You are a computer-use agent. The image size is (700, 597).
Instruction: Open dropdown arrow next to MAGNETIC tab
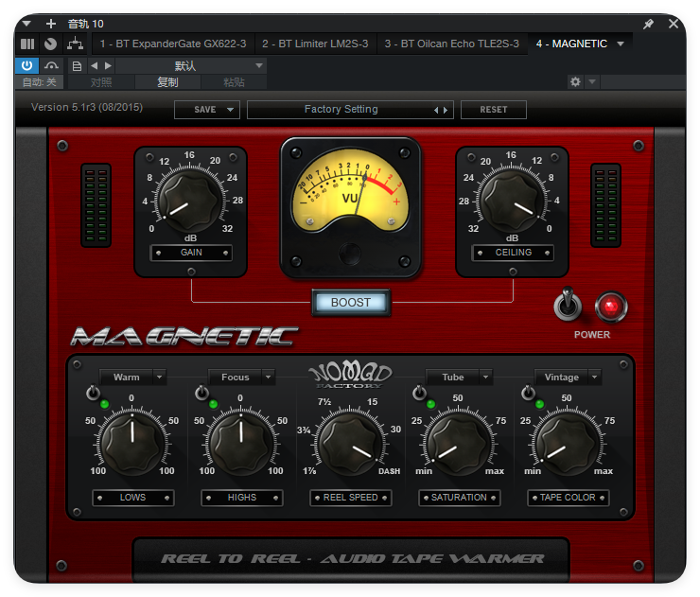[621, 44]
